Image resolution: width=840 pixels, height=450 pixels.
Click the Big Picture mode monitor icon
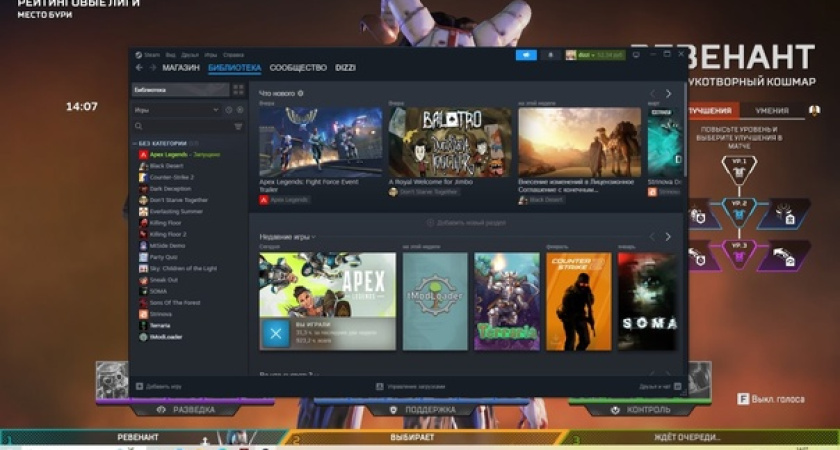click(636, 55)
